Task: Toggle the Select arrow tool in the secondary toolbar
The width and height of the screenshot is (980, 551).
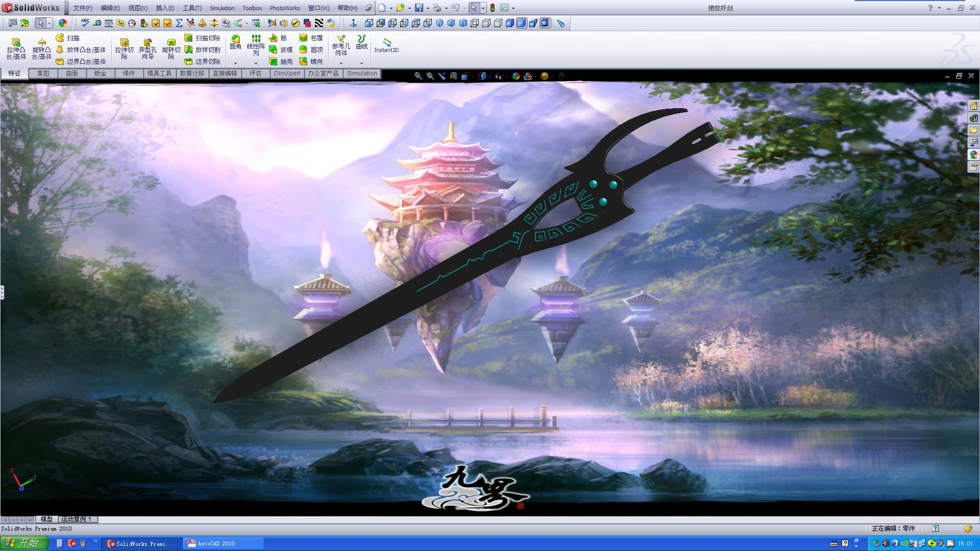Action: point(40,23)
